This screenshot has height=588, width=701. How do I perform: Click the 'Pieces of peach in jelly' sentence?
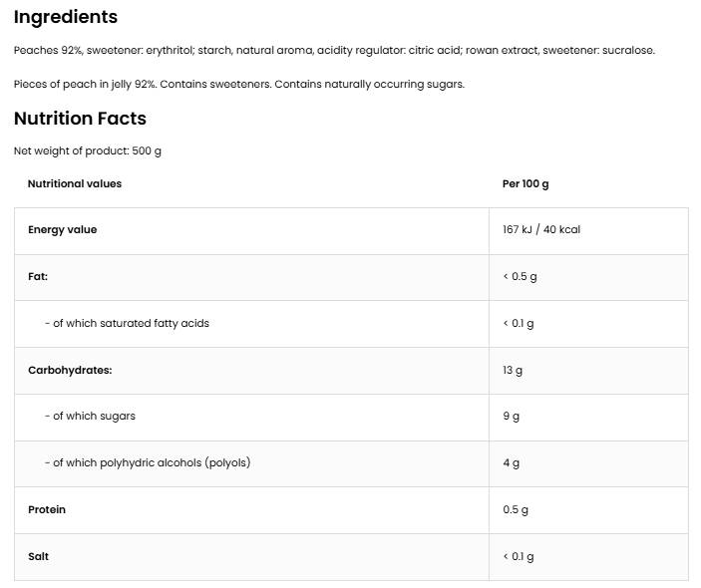point(239,84)
